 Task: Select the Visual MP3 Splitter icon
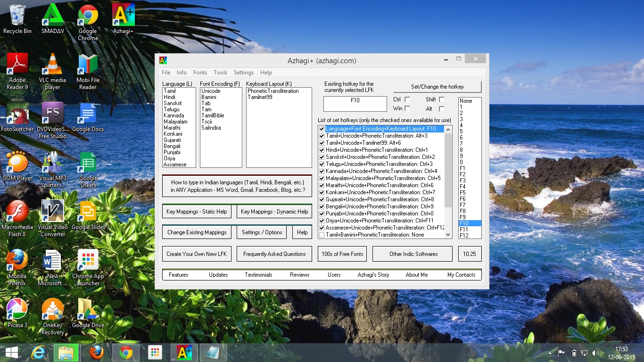pos(52,170)
